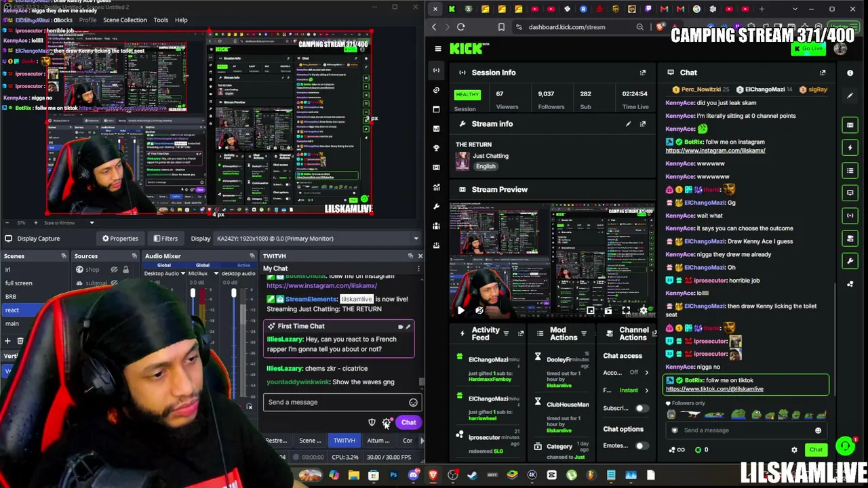Open the OBS preview zoom dropdown arrow

click(92, 223)
